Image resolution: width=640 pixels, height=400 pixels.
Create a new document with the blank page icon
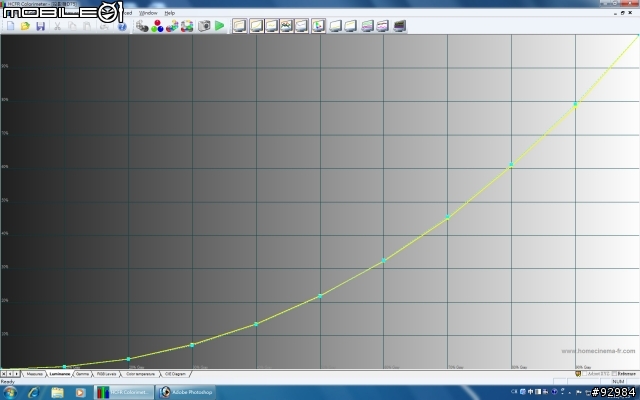(11, 26)
